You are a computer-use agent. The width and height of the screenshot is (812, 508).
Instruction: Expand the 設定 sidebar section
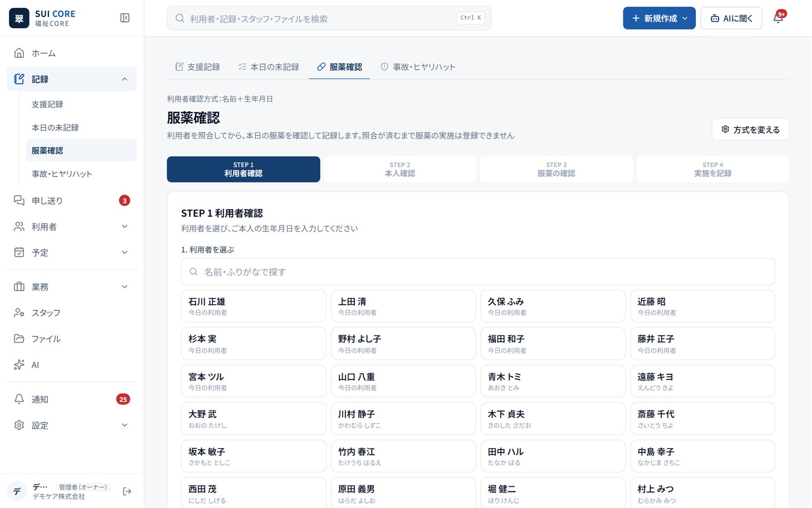point(125,425)
